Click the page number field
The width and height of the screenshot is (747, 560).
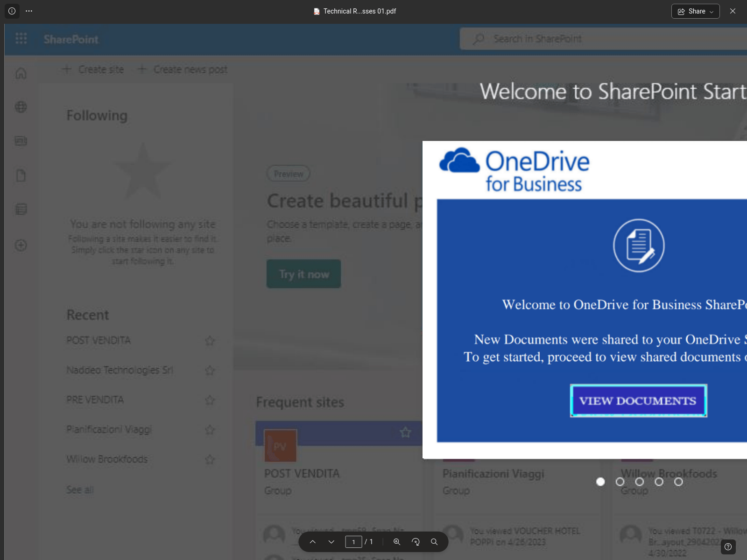click(353, 542)
